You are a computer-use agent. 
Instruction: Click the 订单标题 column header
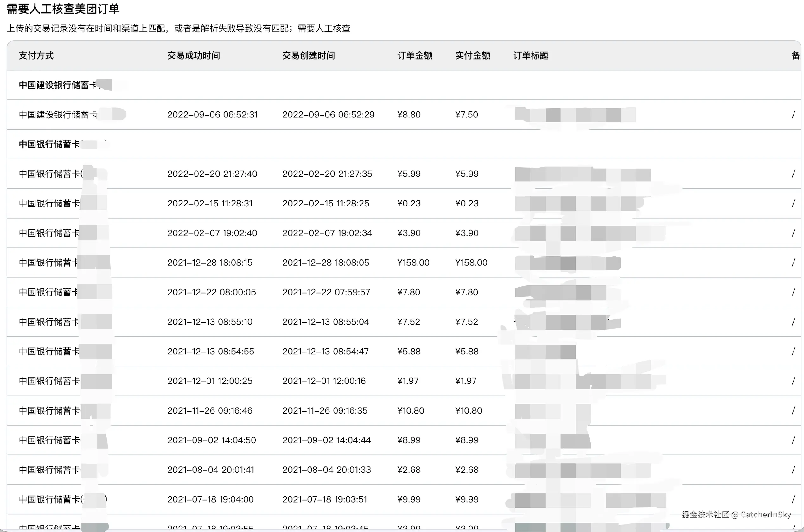click(x=531, y=55)
